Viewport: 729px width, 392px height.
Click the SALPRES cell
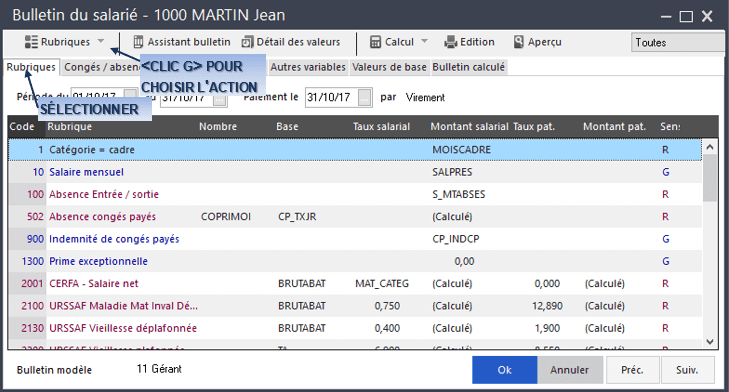(x=452, y=172)
